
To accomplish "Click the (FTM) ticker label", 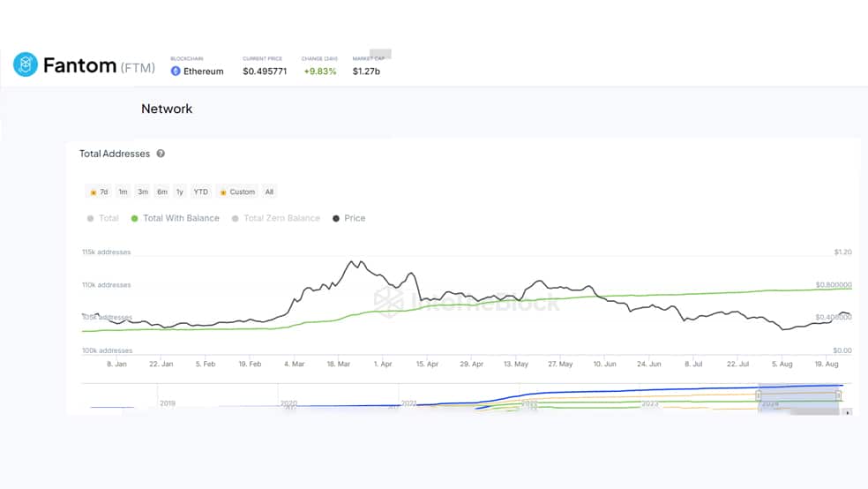I will (x=138, y=68).
